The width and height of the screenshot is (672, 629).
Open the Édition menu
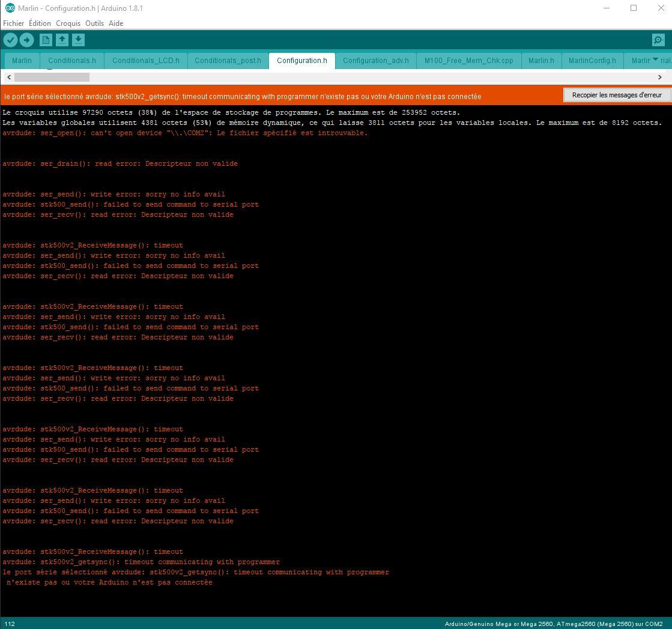click(x=40, y=23)
